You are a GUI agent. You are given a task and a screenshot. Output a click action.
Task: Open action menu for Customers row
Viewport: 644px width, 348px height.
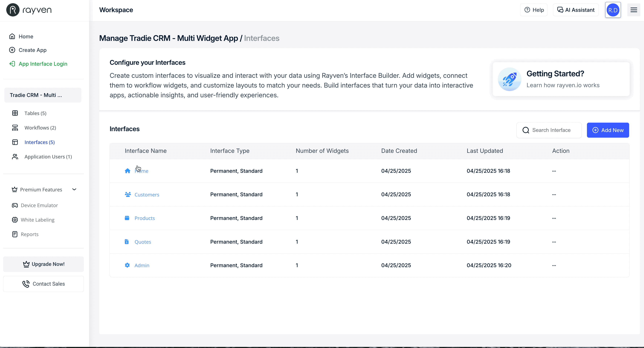(x=554, y=194)
